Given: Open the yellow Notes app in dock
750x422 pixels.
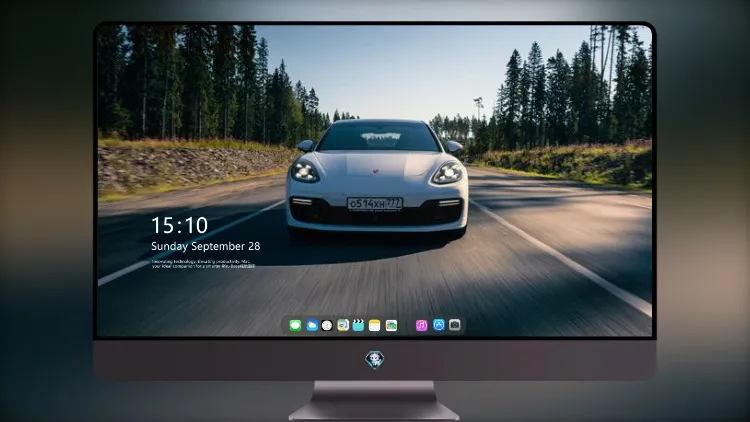Looking at the screenshot, I should click(375, 325).
